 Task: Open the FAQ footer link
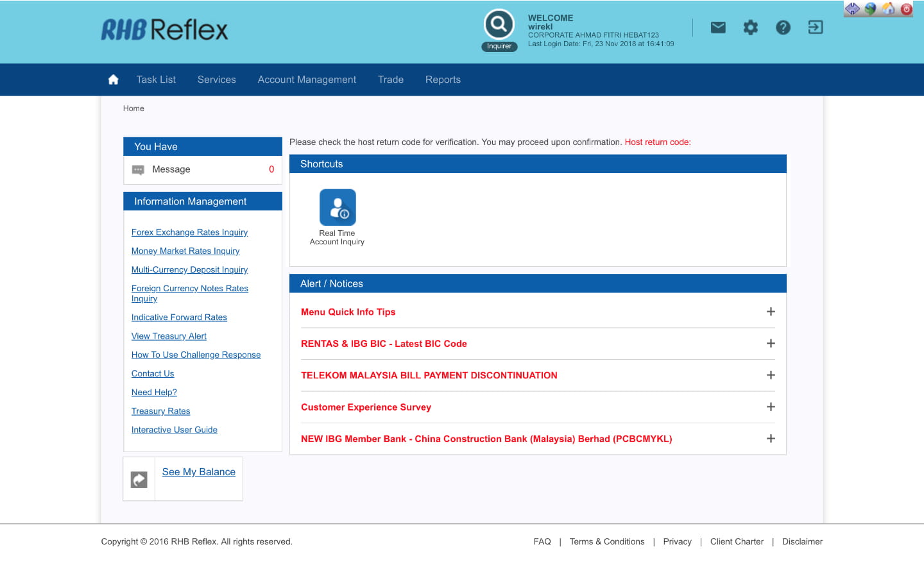pyautogui.click(x=542, y=542)
